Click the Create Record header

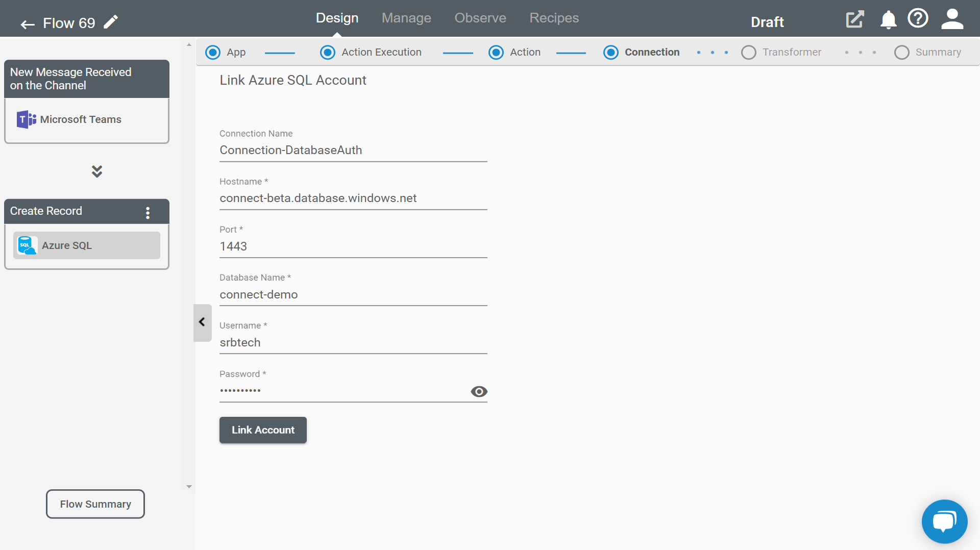click(x=87, y=212)
